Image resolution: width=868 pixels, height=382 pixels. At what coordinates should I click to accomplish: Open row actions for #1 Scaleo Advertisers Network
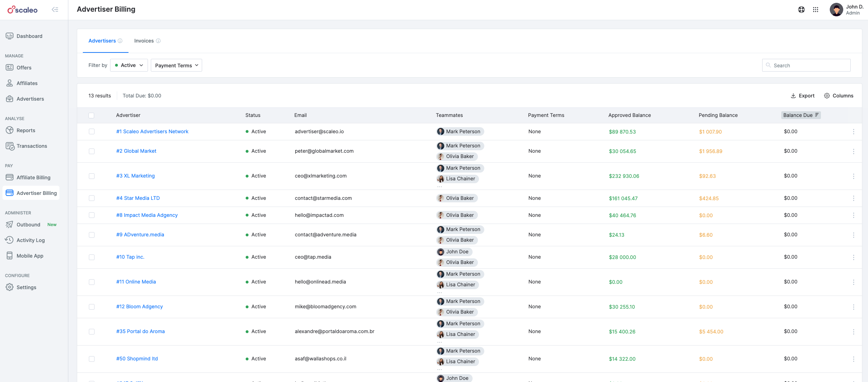pyautogui.click(x=853, y=131)
